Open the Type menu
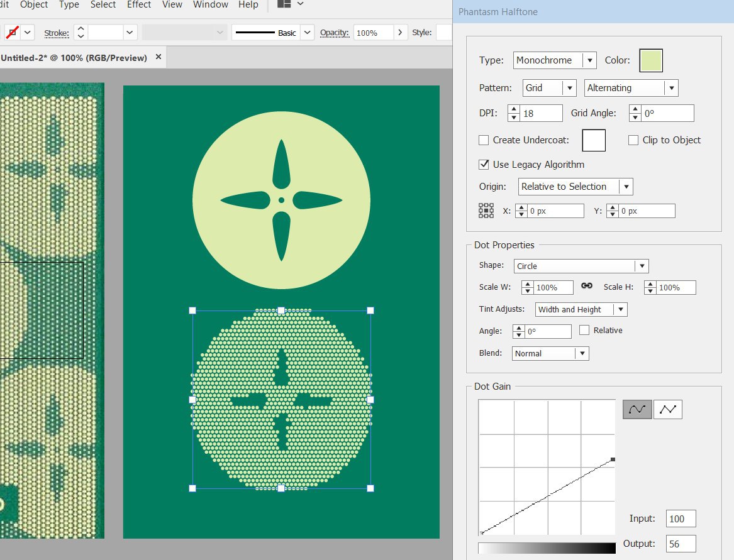This screenshot has width=734, height=560. [69, 4]
